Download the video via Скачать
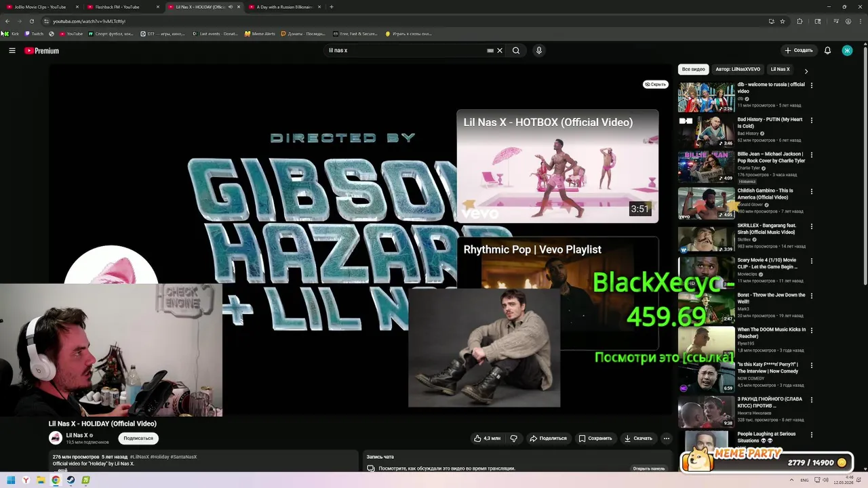This screenshot has width=868, height=488. (x=638, y=439)
